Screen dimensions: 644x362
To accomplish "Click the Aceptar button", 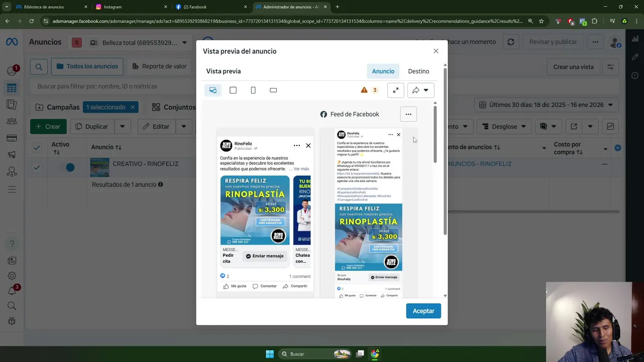I will click(x=424, y=311).
